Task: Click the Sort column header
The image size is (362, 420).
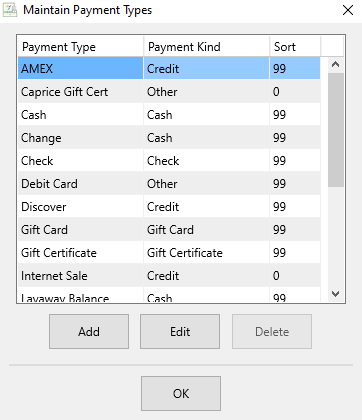Action: pyautogui.click(x=295, y=47)
